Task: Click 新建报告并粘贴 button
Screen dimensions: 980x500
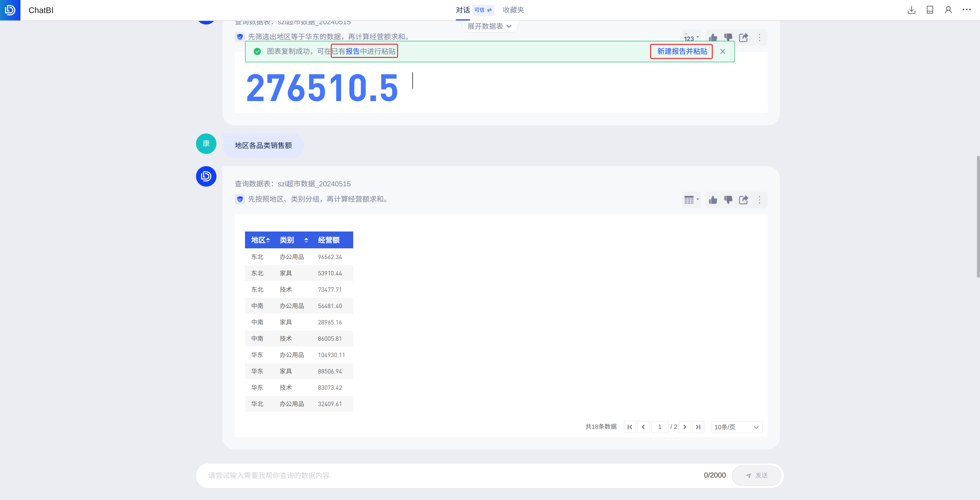Action: pos(682,51)
